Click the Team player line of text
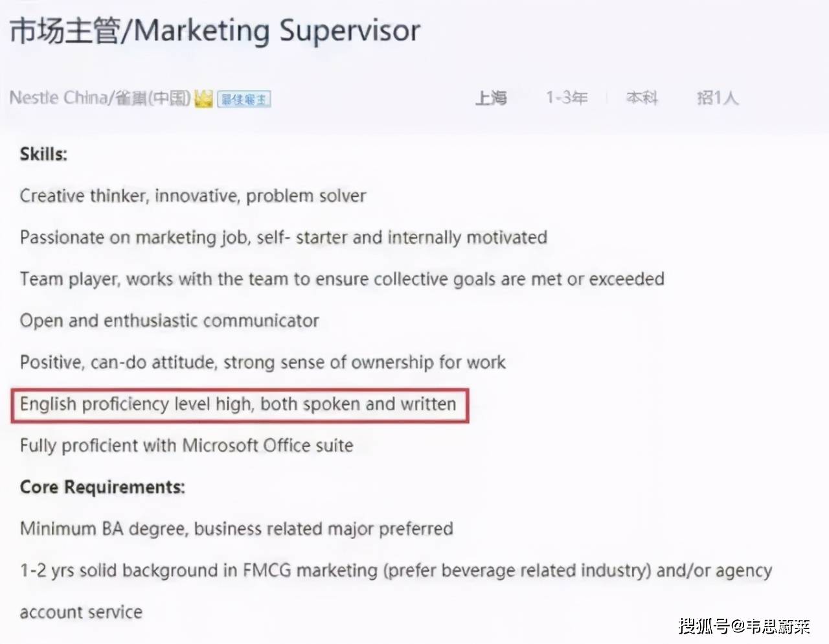Viewport: 829px width, 644px height. point(342,279)
